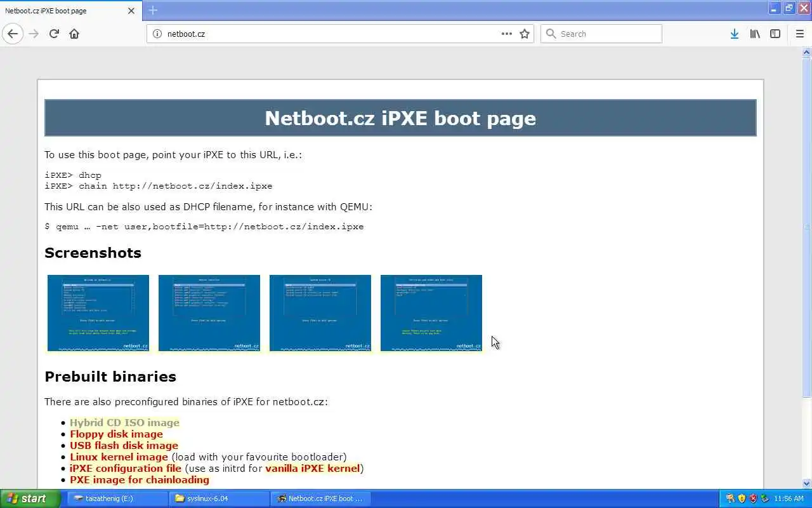The height and width of the screenshot is (508, 812).
Task: Open the downloads arrow panel
Action: click(734, 34)
